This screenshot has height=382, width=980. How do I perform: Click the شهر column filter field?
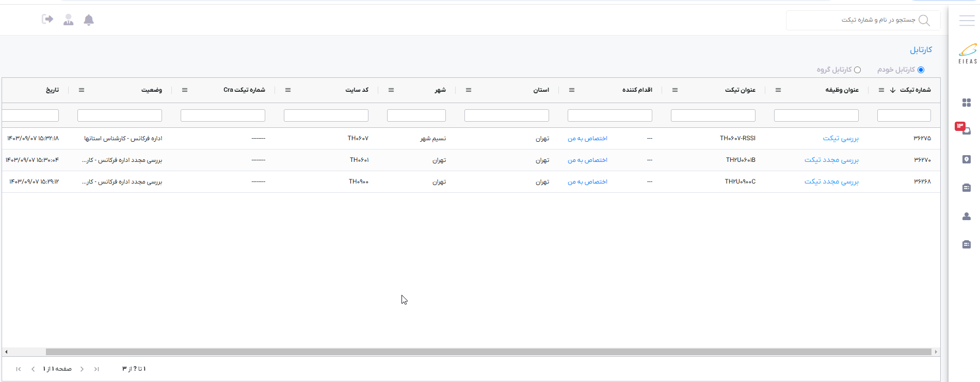pyautogui.click(x=416, y=115)
